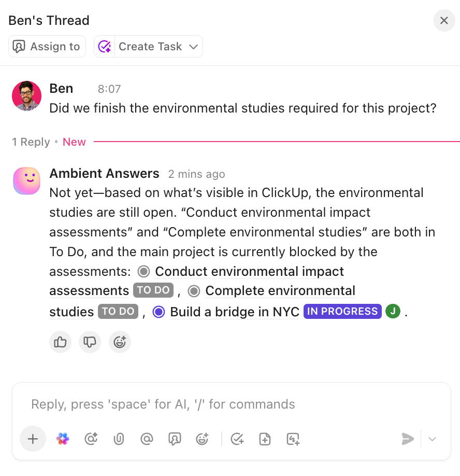460x476 pixels.
Task: Send the reply using the arrow icon
Action: pos(408,439)
